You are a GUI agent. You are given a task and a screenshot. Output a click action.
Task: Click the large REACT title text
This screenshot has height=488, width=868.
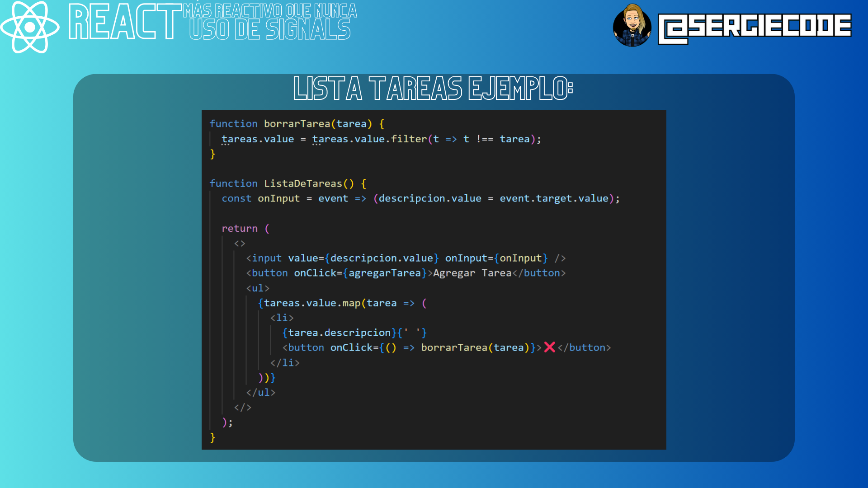(125, 23)
